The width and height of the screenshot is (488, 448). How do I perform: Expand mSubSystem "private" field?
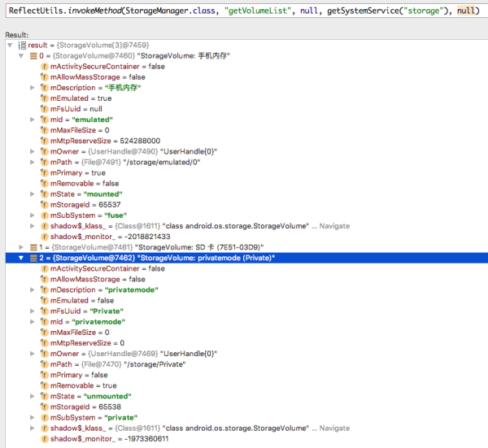(32, 418)
